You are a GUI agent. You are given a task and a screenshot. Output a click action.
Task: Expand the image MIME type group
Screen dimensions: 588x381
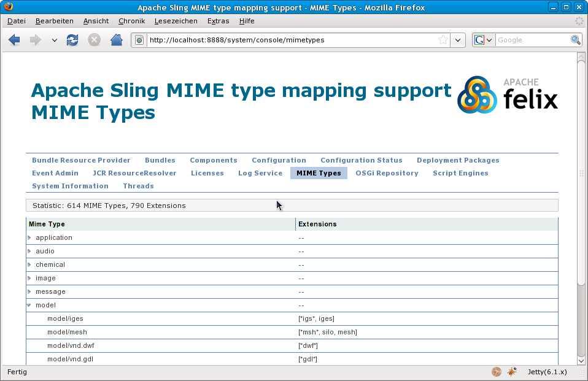[29, 279]
